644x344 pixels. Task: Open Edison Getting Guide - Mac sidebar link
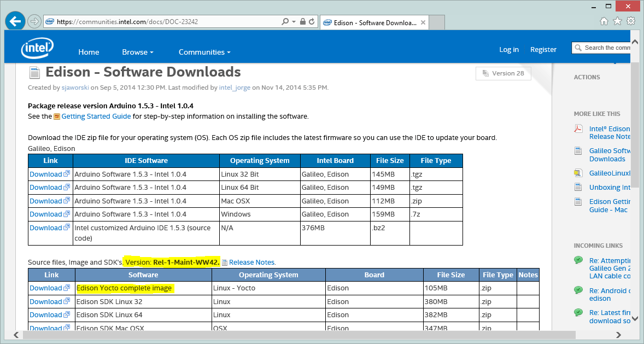[x=610, y=206]
